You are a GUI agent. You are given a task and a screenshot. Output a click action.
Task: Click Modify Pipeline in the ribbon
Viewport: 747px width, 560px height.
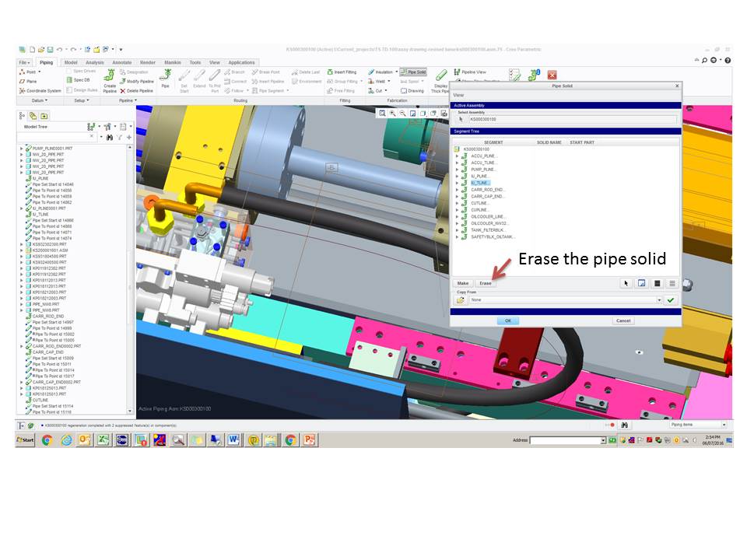(x=137, y=82)
